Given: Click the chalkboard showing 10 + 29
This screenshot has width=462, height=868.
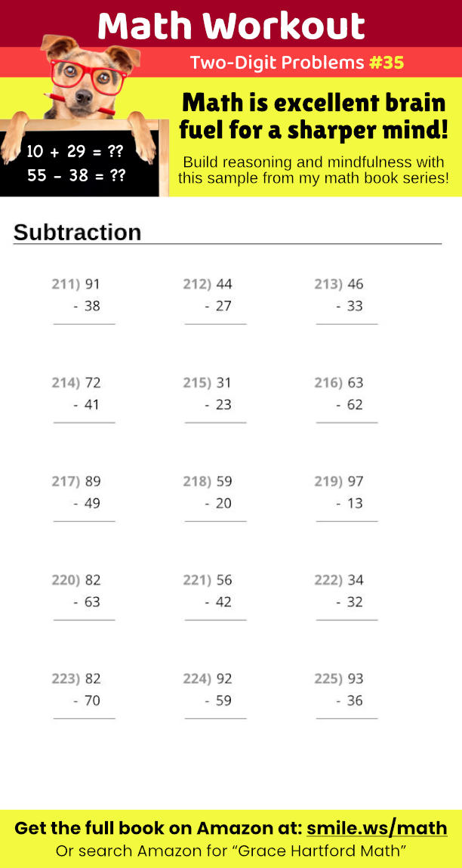Looking at the screenshot, I should 75,163.
